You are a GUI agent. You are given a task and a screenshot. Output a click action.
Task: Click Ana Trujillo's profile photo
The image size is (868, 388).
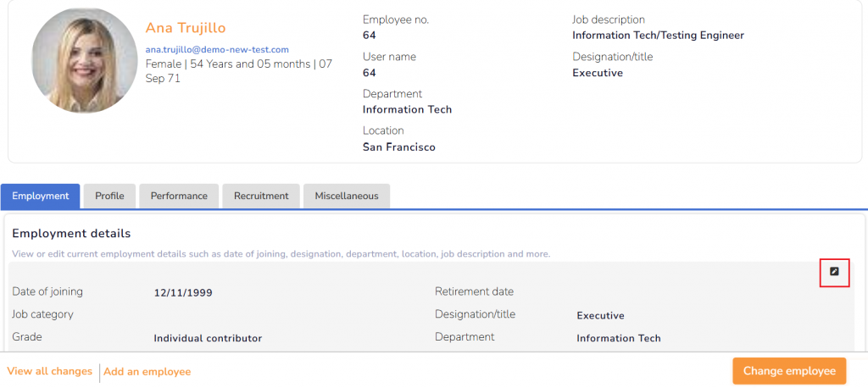pos(84,61)
